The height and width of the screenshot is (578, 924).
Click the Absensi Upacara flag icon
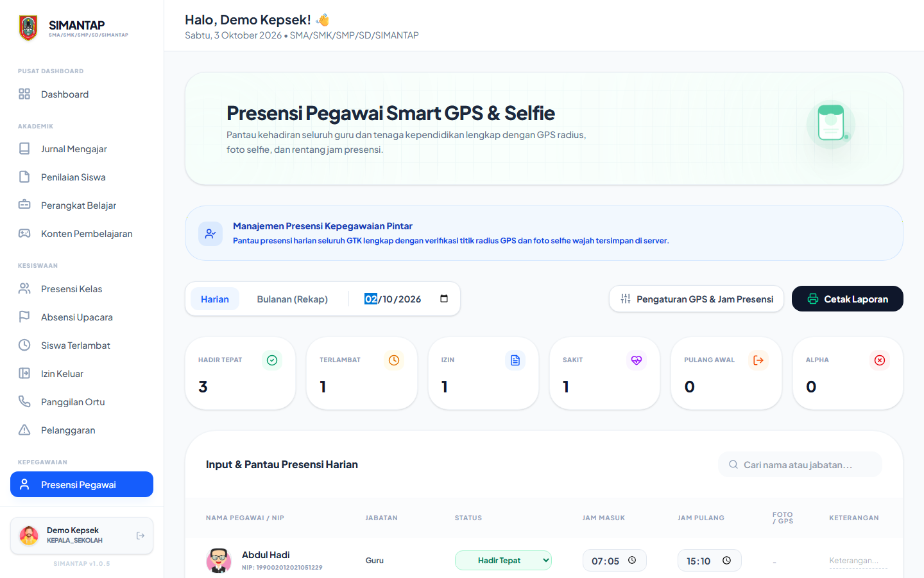(x=24, y=317)
